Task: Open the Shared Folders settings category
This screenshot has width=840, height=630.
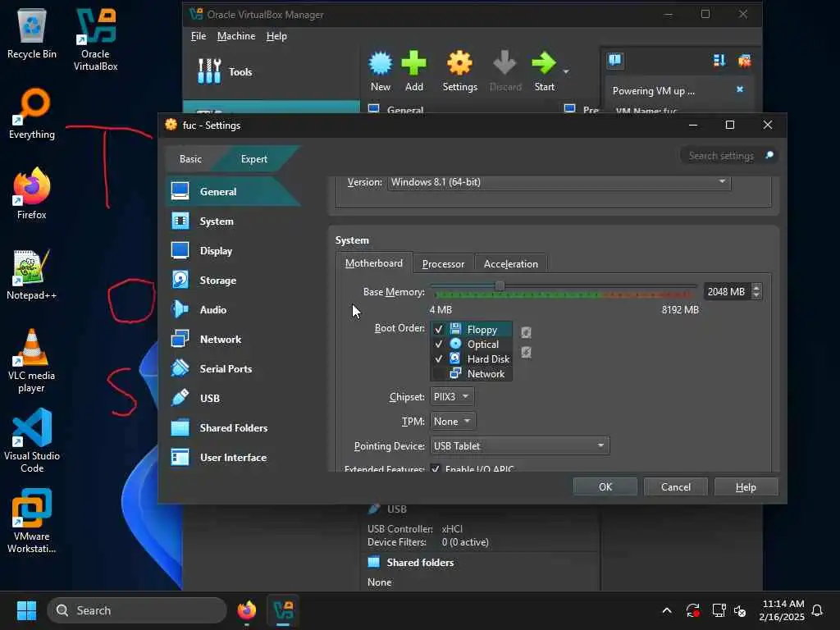Action: click(x=231, y=427)
